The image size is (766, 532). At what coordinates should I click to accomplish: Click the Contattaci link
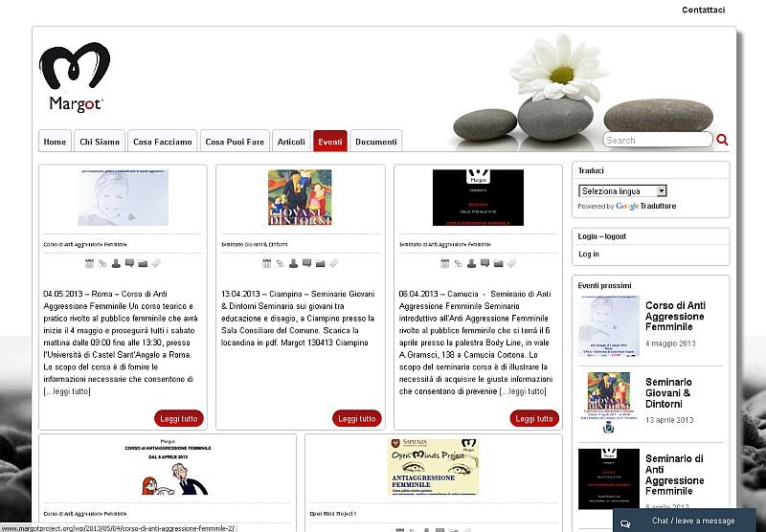pos(703,11)
